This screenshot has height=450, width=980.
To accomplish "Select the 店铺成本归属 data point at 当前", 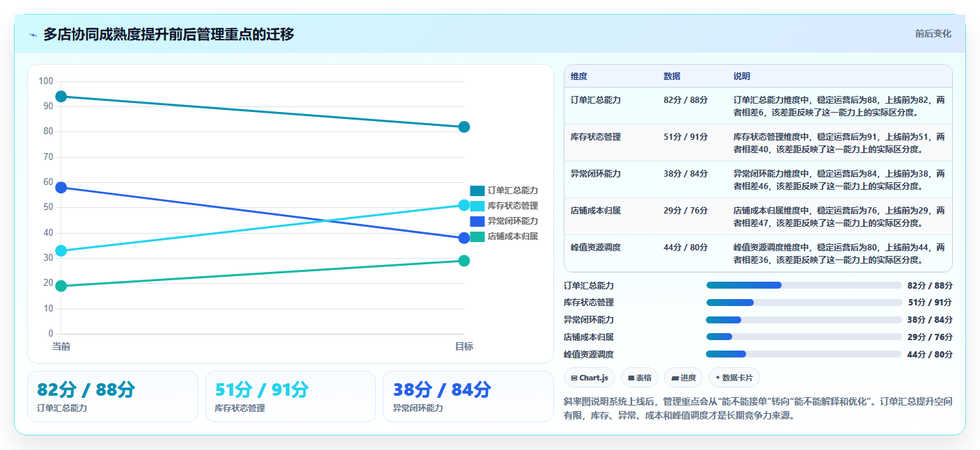I will click(61, 286).
